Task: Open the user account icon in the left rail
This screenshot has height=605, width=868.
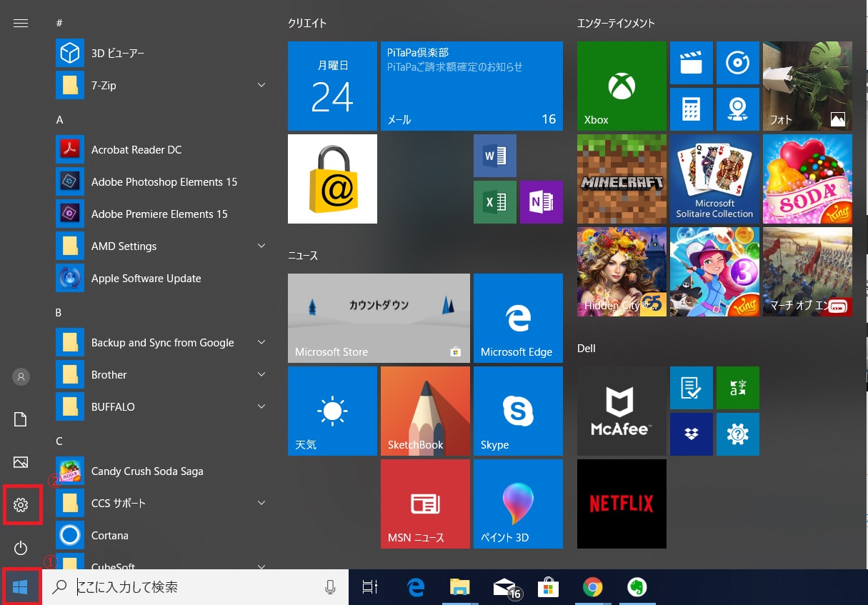Action: [x=21, y=376]
